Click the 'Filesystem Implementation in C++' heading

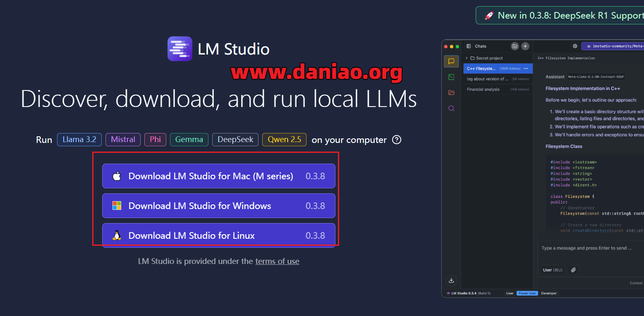pyautogui.click(x=583, y=88)
